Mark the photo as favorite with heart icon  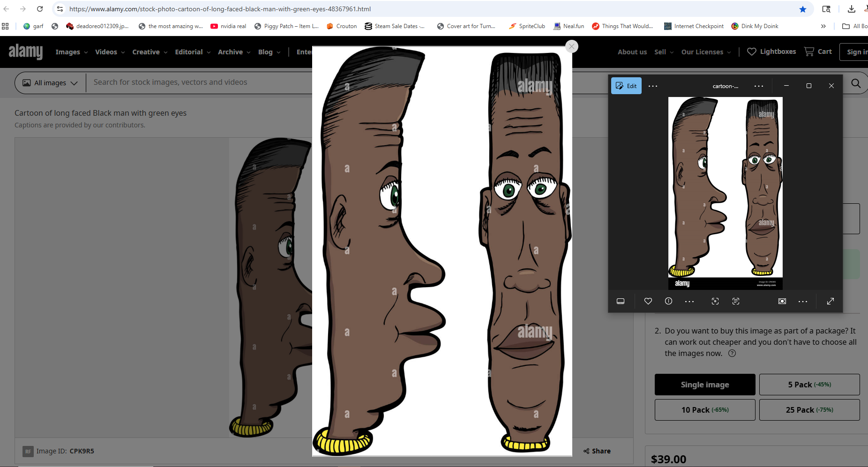tap(648, 301)
